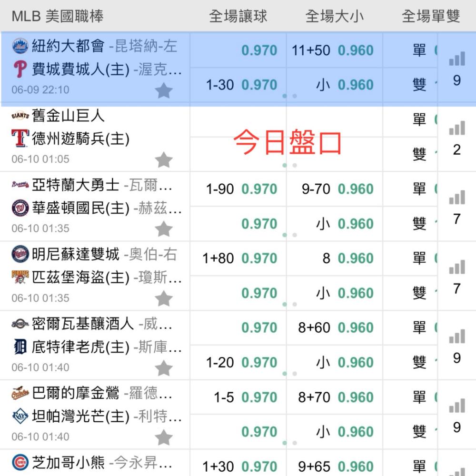Open the 底特律老虎(主) team name
This screenshot has height=476, width=476.
click(81, 347)
